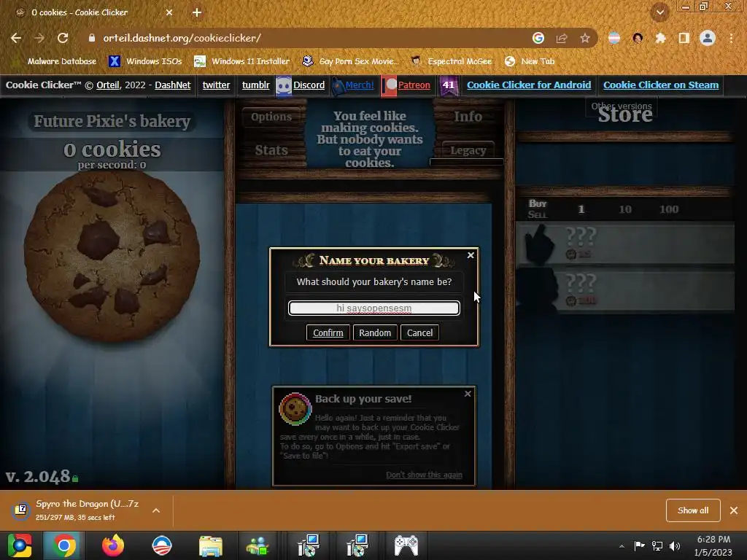
Task: Close the Name Your Bakery prompt
Action: [471, 255]
